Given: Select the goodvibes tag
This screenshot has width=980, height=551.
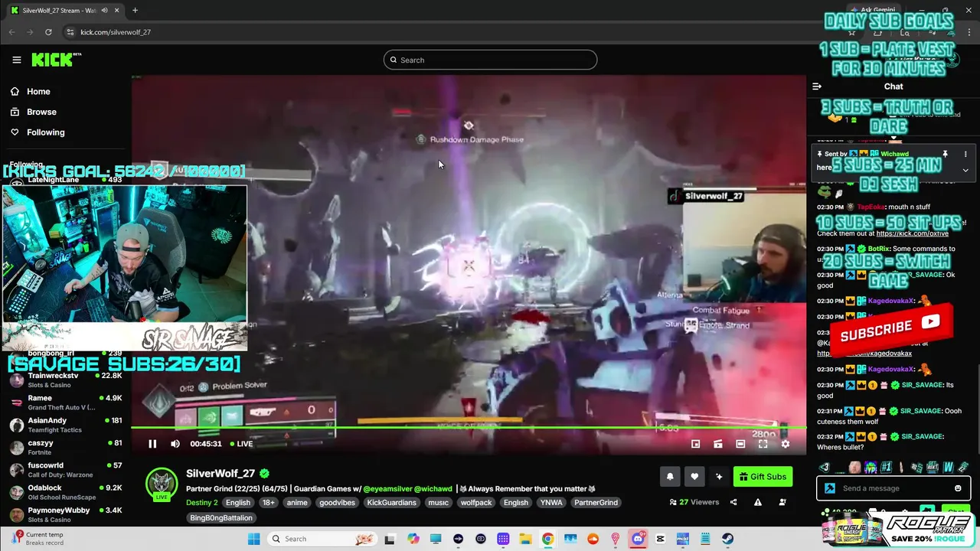Looking at the screenshot, I should [x=336, y=503].
